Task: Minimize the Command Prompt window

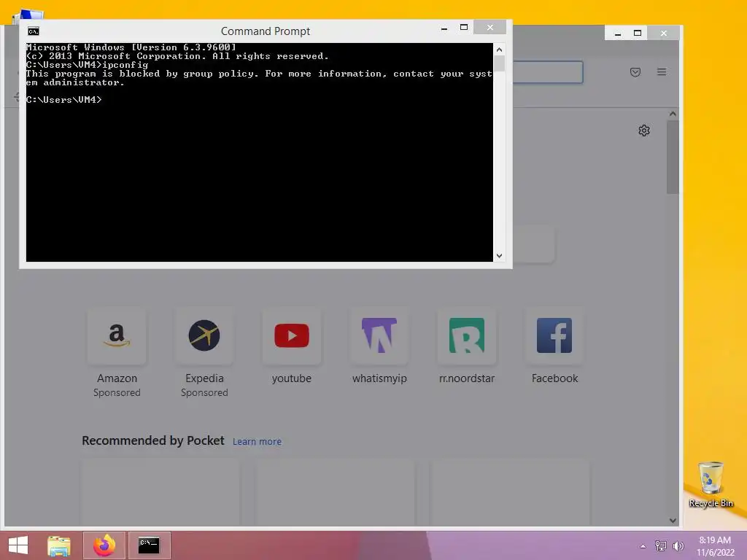Action: (x=444, y=28)
